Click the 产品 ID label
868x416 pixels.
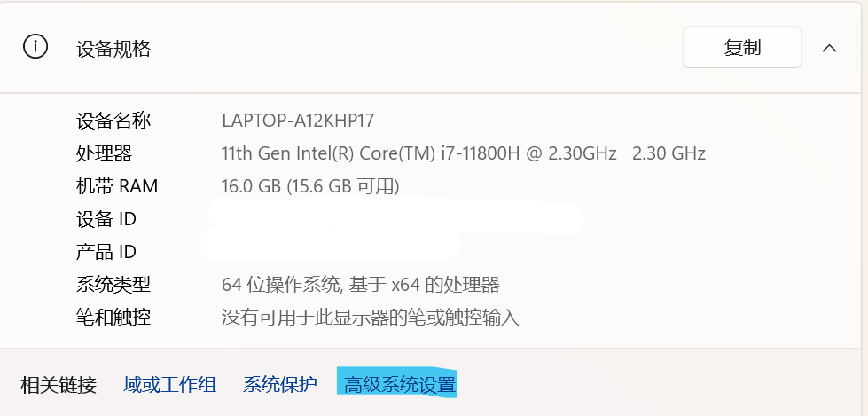click(x=106, y=252)
